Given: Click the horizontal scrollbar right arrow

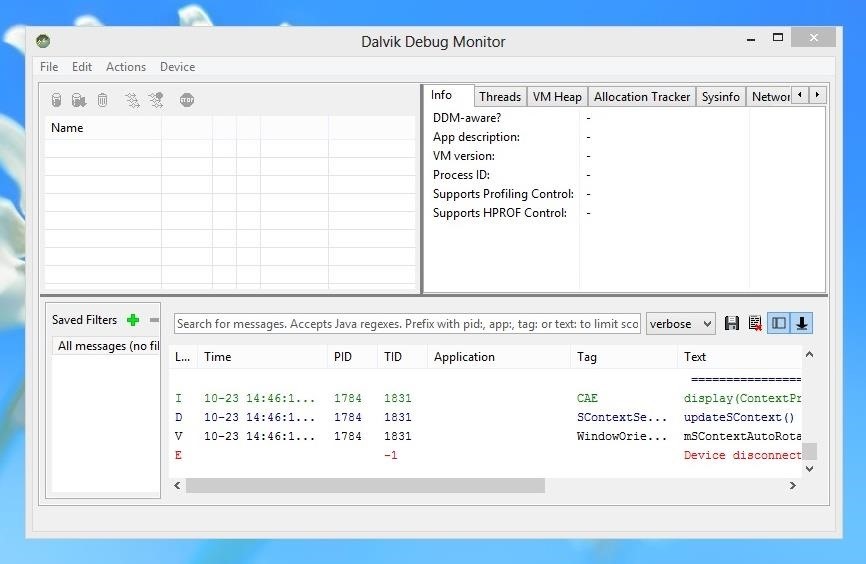Looking at the screenshot, I should click(x=793, y=486).
